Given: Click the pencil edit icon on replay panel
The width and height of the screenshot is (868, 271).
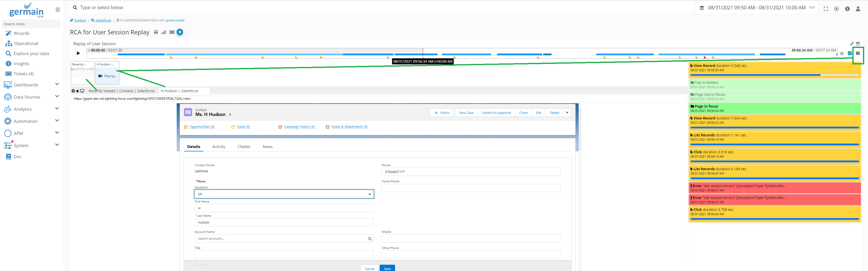Looking at the screenshot, I should tap(852, 44).
